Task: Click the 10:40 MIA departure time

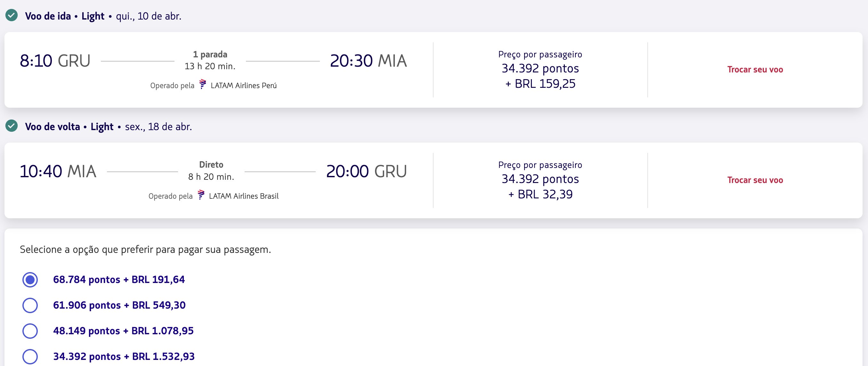Action: [x=58, y=171]
